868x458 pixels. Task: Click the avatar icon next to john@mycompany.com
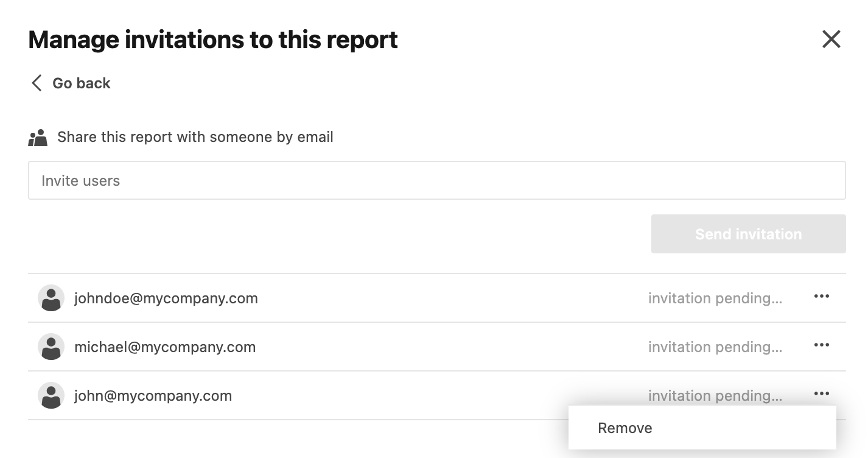(x=51, y=396)
